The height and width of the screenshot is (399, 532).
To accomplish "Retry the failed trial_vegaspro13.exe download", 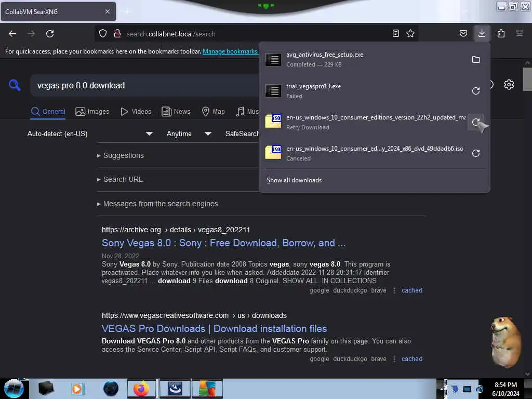I will [476, 91].
